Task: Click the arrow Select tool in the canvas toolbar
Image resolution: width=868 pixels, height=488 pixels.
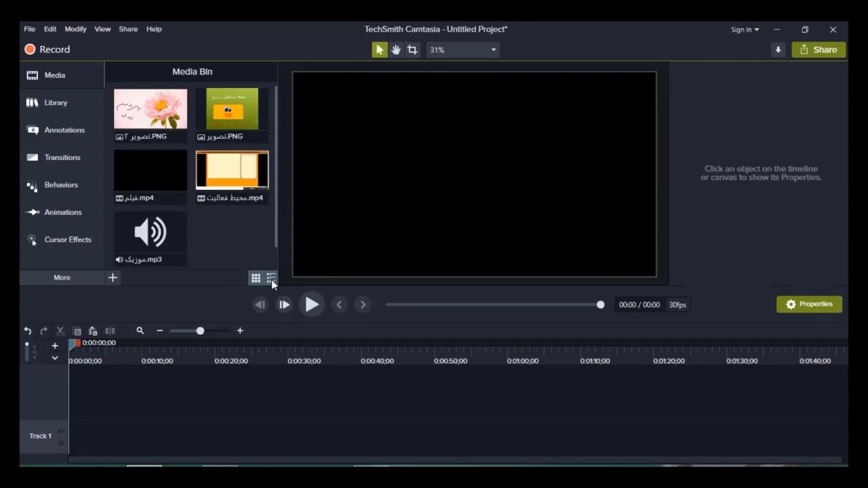Action: coord(379,49)
